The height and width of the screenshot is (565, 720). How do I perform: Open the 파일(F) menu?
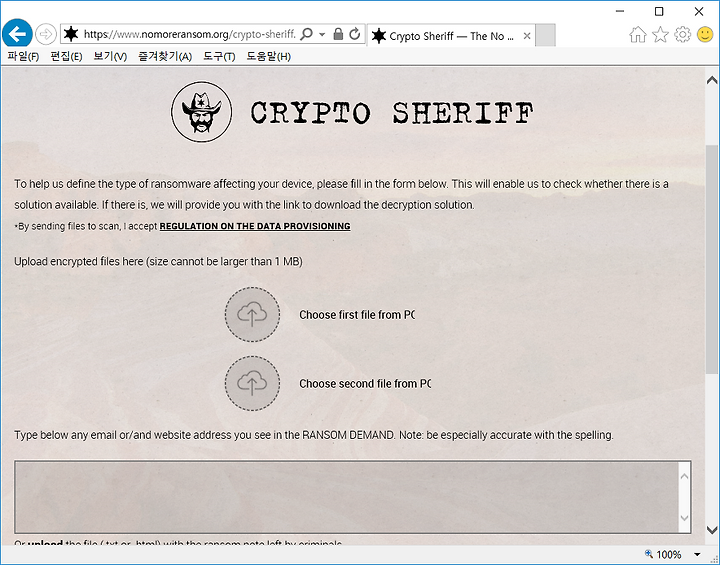[x=23, y=56]
